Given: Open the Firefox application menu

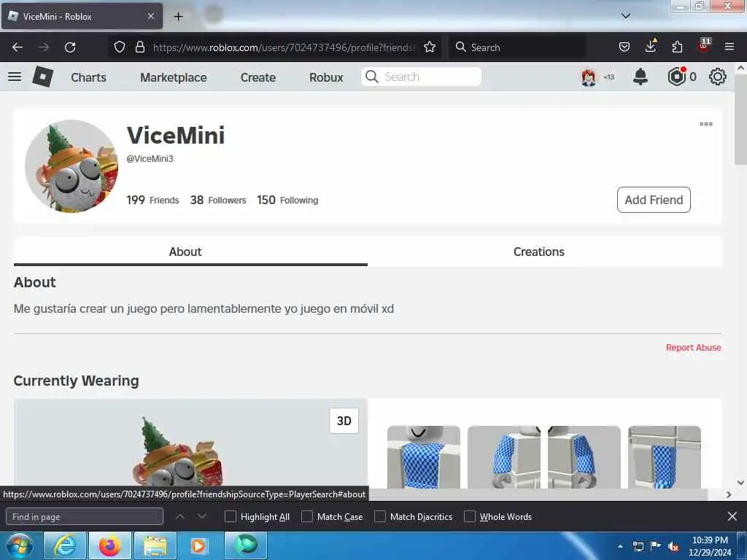Looking at the screenshot, I should 729,47.
